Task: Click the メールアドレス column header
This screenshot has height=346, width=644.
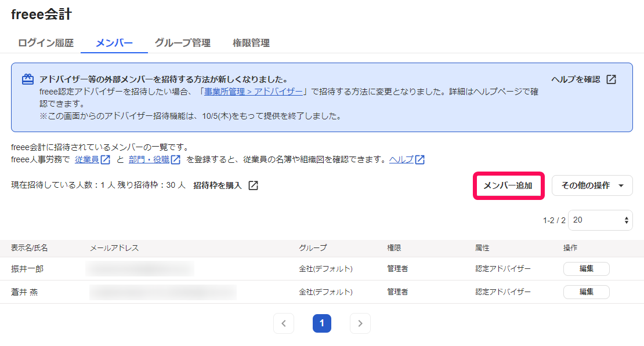Action: [114, 248]
